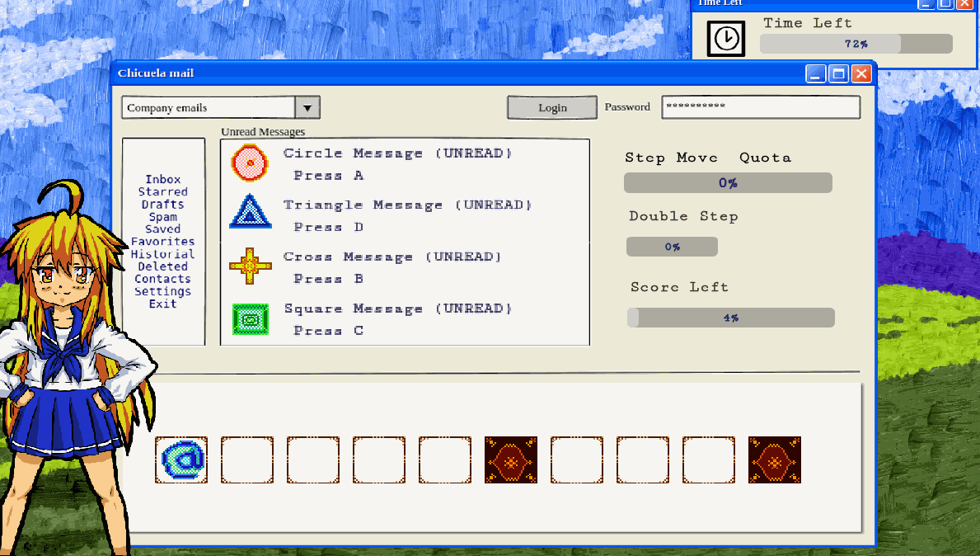Maximize the Chicuela mail window
The height and width of the screenshot is (556, 980).
pos(839,73)
